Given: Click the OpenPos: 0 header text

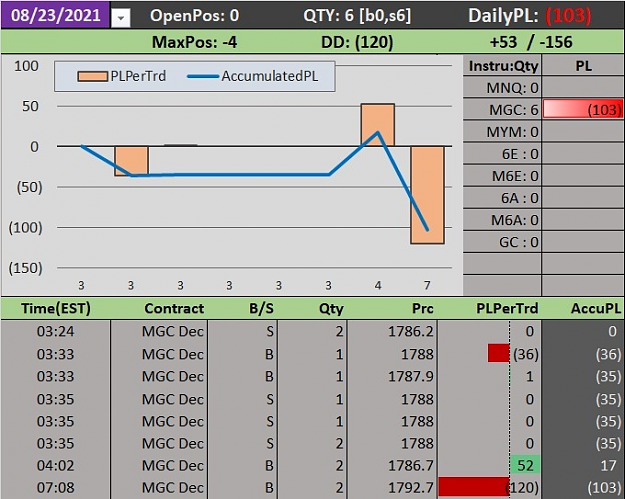Looking at the screenshot, I should (x=195, y=16).
